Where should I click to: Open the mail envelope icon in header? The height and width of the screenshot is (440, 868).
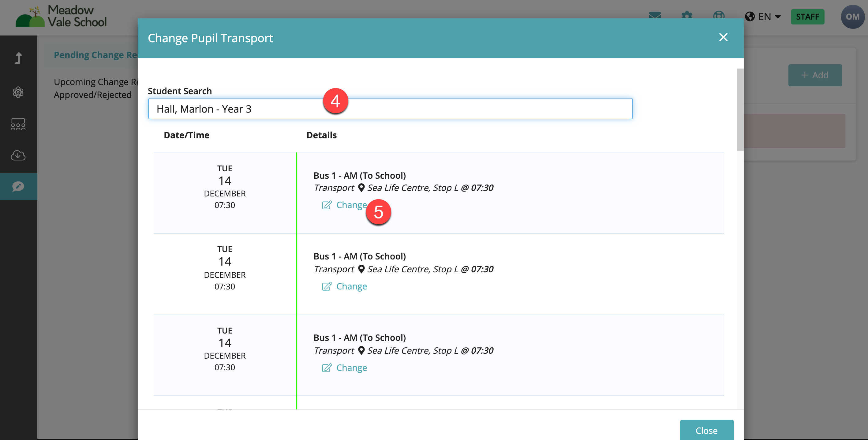click(x=655, y=16)
